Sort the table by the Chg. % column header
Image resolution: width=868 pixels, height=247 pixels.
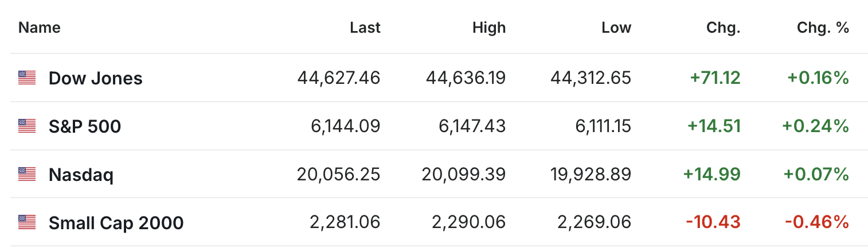click(x=823, y=28)
